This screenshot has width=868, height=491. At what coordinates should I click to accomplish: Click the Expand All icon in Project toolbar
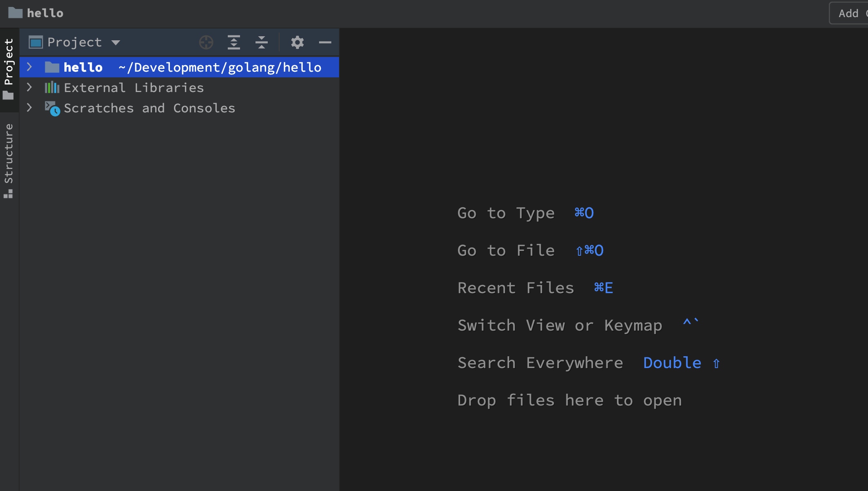234,42
